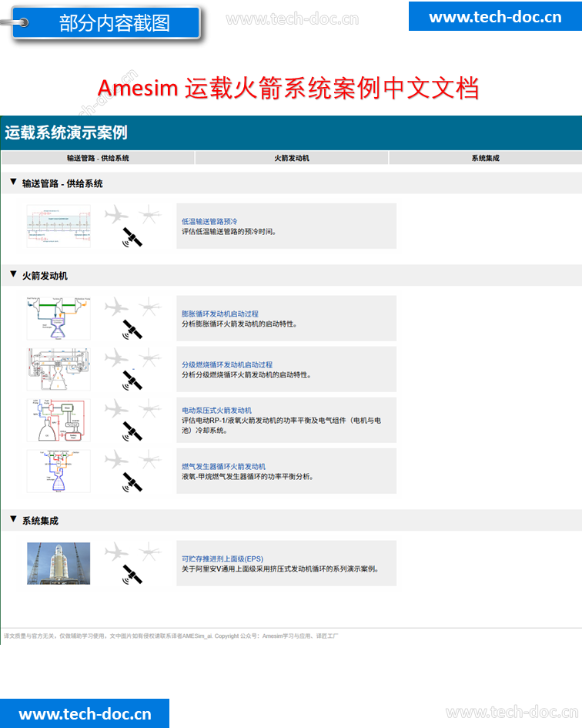Open the Ariane rocket photo thumbnail
Image resolution: width=582 pixels, height=728 pixels.
(x=59, y=563)
